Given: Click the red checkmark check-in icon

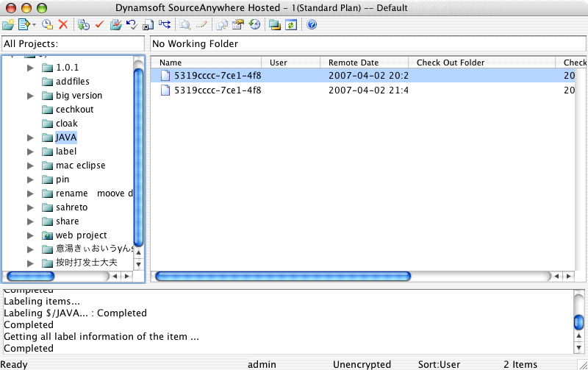Looking at the screenshot, I should [x=99, y=24].
